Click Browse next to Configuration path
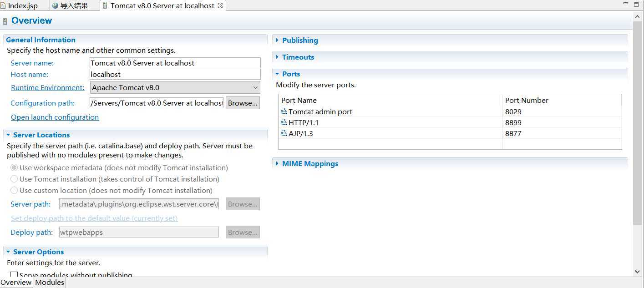Viewport: 644px width, 288px height. 243,103
